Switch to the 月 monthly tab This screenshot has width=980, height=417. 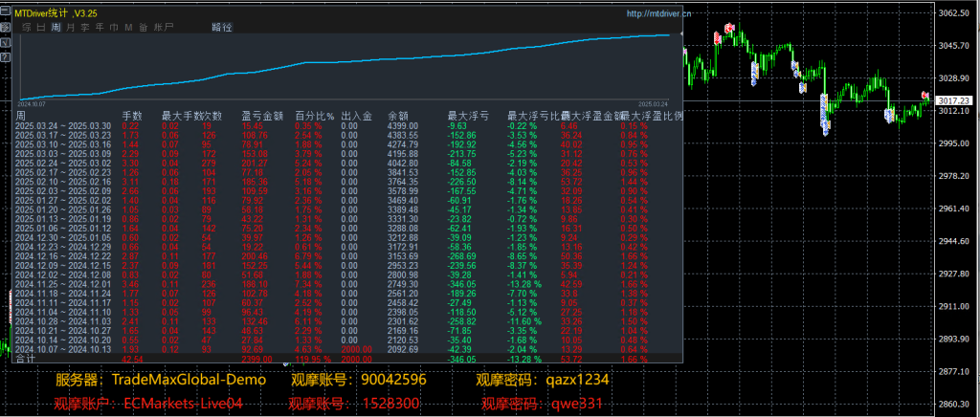point(71,28)
